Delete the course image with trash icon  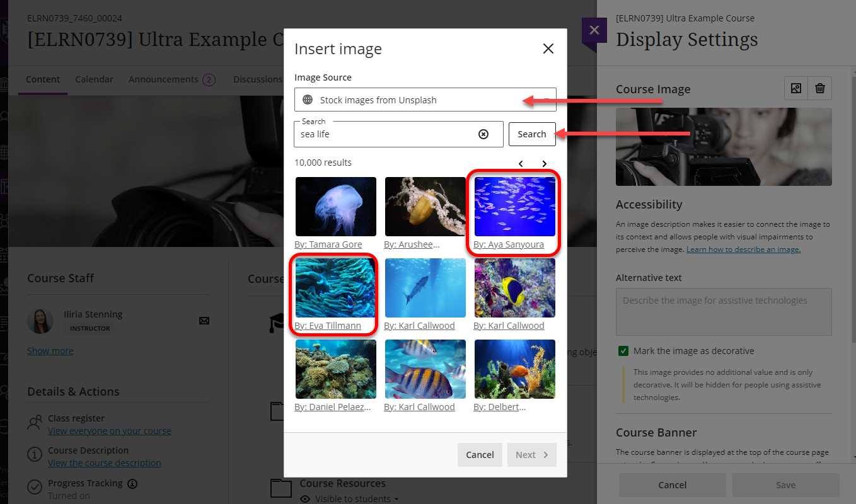pyautogui.click(x=820, y=89)
